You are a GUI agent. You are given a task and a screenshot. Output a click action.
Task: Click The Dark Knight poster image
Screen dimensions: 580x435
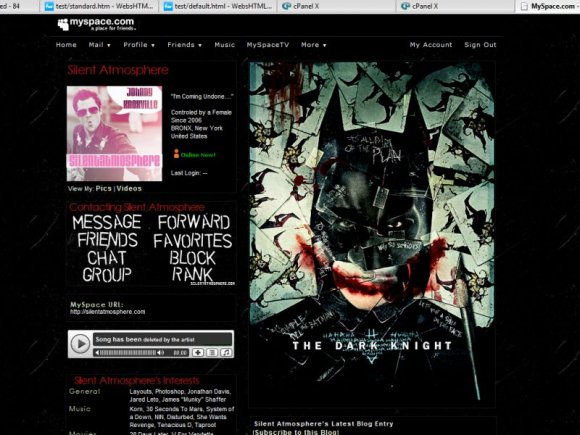click(x=372, y=231)
